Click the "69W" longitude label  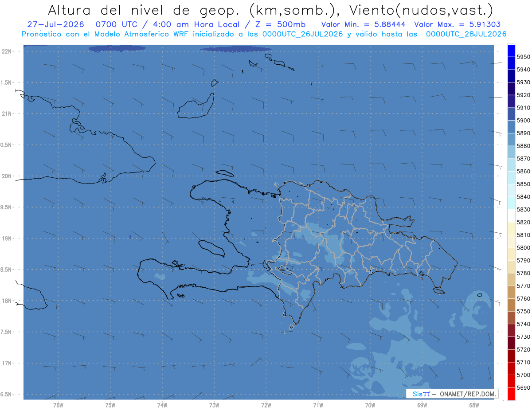point(422,405)
